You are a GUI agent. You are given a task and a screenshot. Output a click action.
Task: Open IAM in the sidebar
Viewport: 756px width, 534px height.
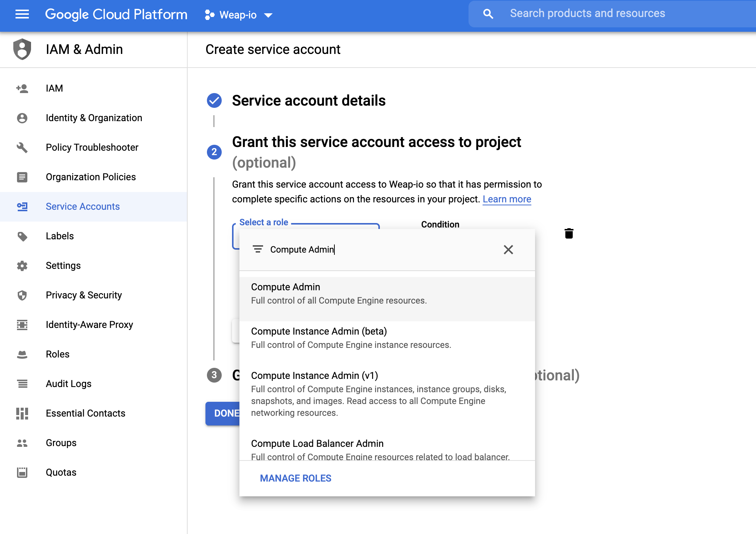pos(93,88)
